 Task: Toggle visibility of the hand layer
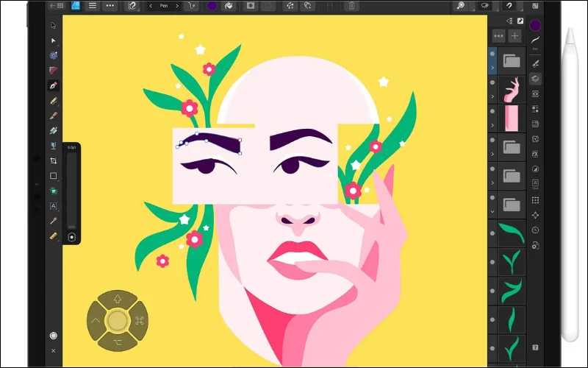click(x=492, y=82)
